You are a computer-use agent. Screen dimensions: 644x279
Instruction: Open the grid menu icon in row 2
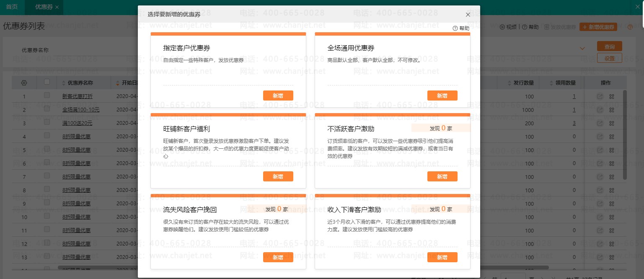(x=611, y=110)
